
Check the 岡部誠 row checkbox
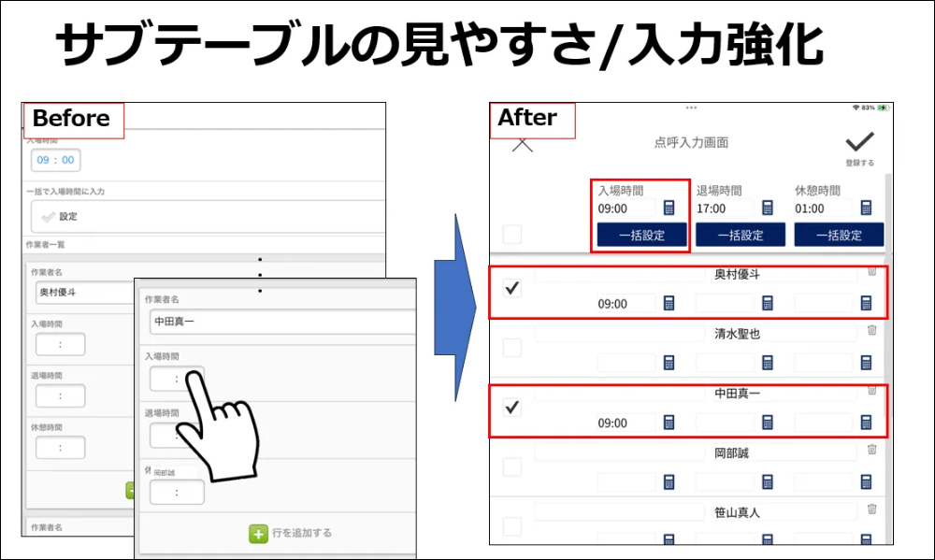point(512,467)
